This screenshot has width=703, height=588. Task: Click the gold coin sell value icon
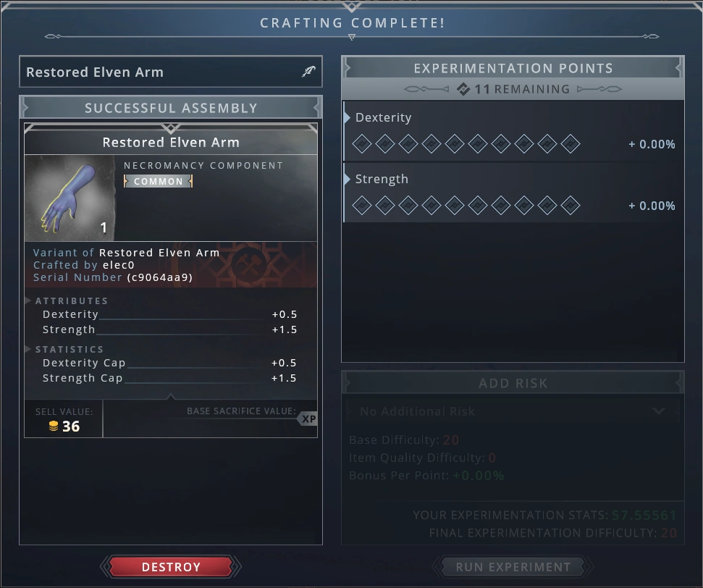point(54,426)
